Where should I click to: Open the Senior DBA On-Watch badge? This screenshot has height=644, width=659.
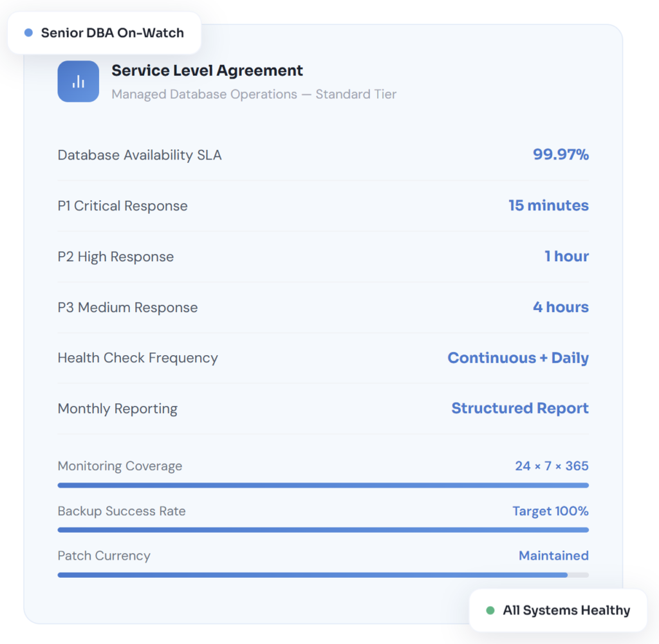click(105, 33)
